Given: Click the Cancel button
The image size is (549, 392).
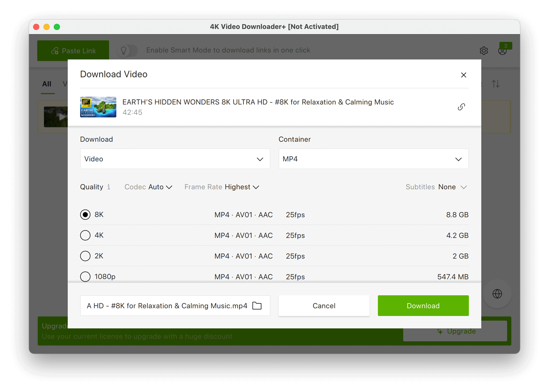Looking at the screenshot, I should pyautogui.click(x=324, y=306).
